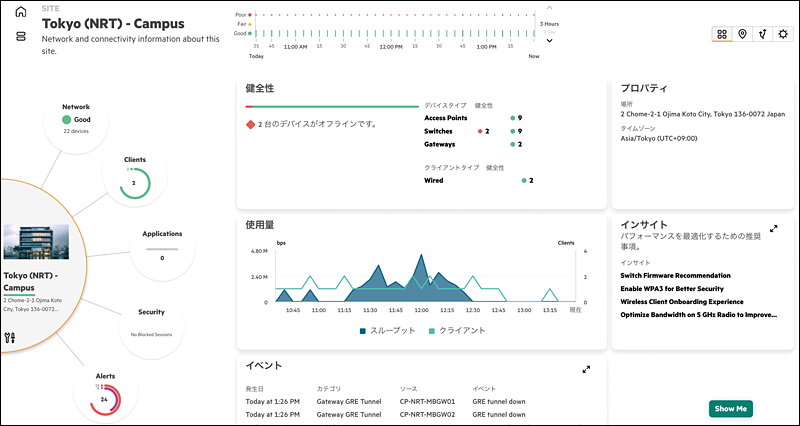Click the Tokyo campus building thumbnail

36,241
